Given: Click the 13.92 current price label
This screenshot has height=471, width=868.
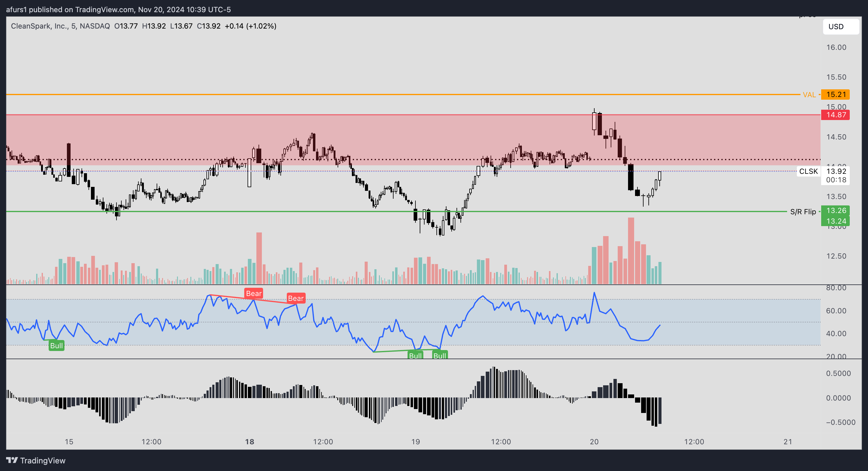Looking at the screenshot, I should click(836, 171).
